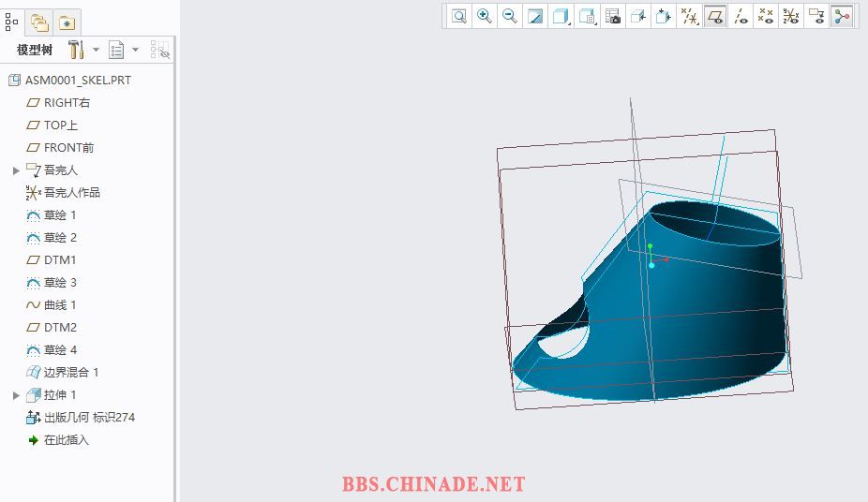Image resolution: width=868 pixels, height=502 pixels.
Task: Click the Refit view icon
Action: tap(459, 16)
